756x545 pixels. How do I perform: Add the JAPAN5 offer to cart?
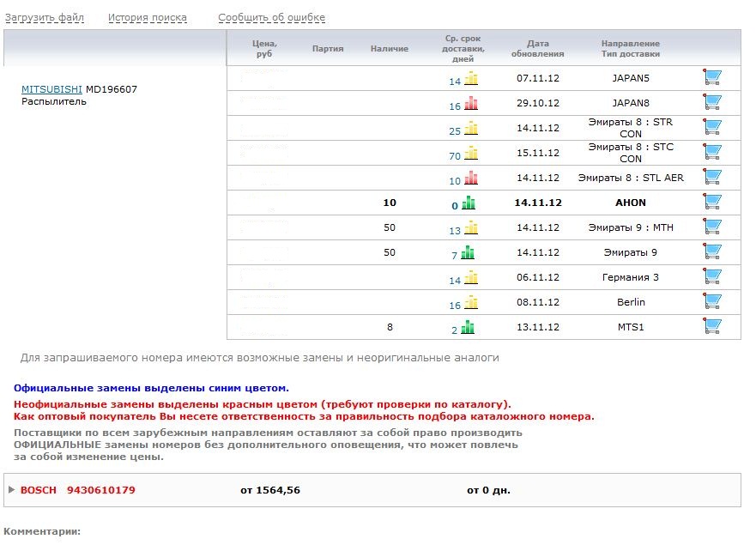point(711,78)
